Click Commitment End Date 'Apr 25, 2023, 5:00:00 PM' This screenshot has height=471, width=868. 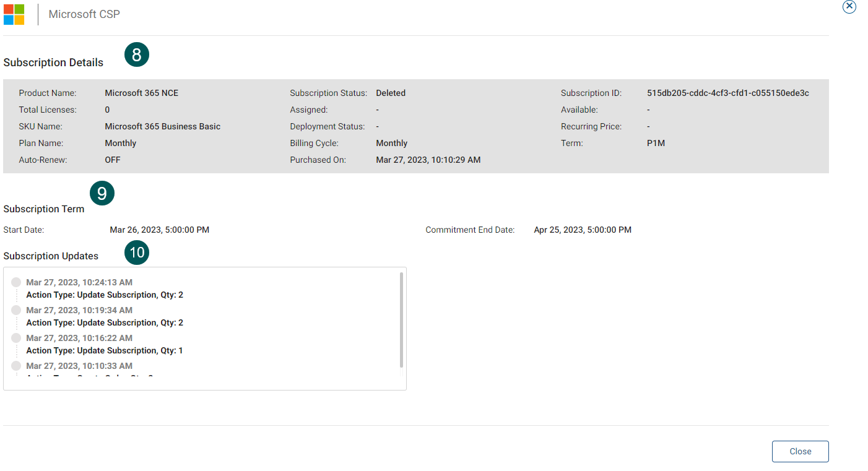point(583,230)
